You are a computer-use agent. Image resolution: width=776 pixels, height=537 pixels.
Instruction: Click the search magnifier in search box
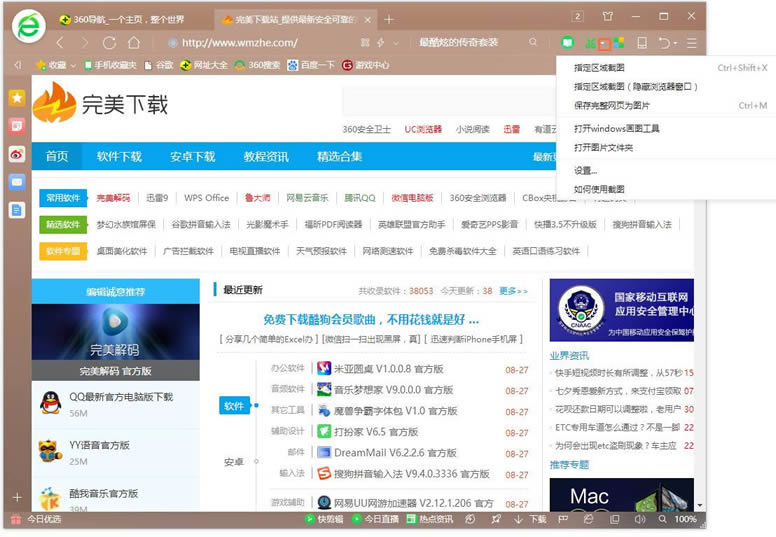point(533,43)
